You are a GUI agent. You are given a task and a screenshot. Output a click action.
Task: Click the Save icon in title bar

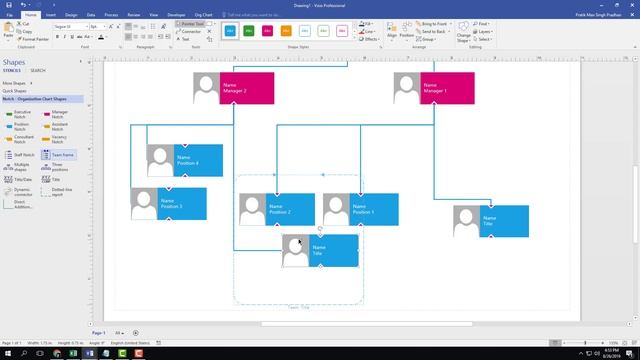tap(9, 5)
